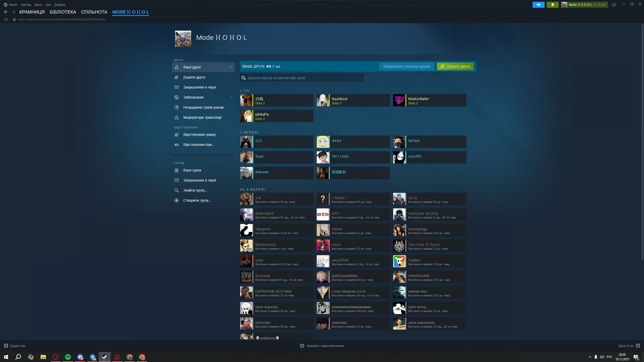
Task: Open the СПІЛЬНОТА tab
Action: coord(94,12)
